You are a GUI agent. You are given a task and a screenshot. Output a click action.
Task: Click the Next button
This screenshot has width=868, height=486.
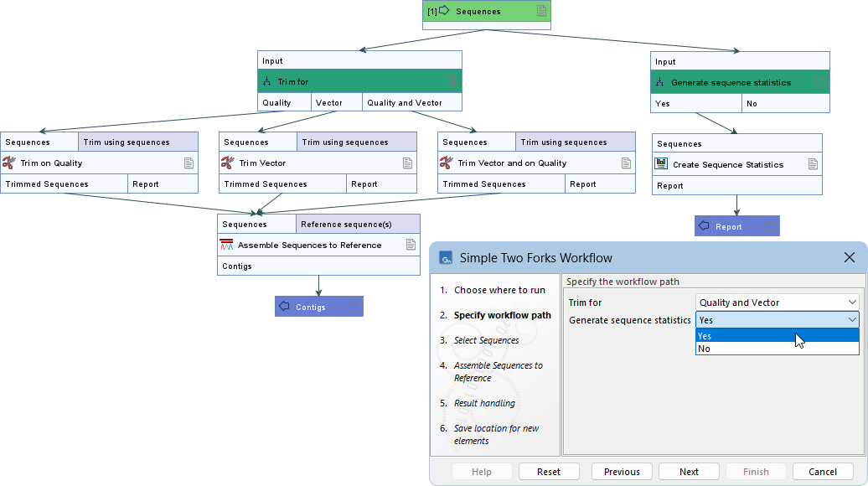(x=689, y=472)
